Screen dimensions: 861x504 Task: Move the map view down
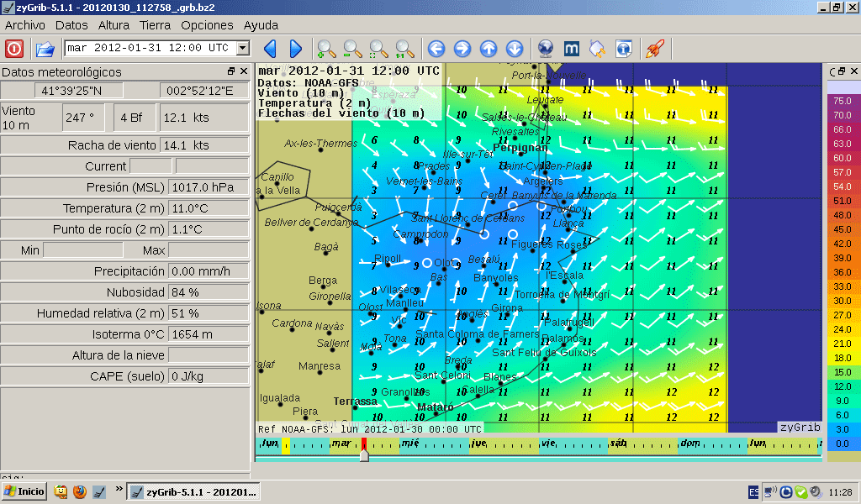(515, 49)
